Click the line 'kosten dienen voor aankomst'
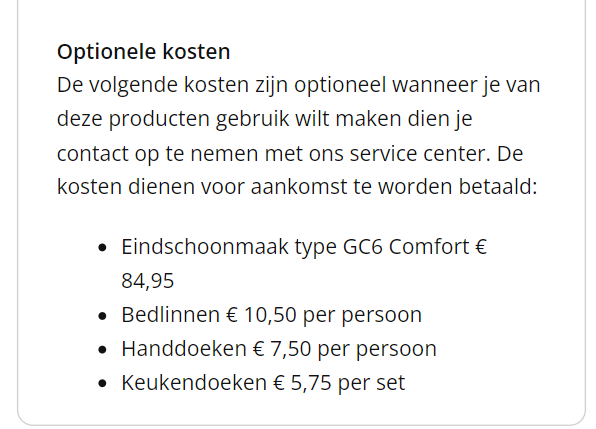The width and height of the screenshot is (596, 429). tap(297, 187)
